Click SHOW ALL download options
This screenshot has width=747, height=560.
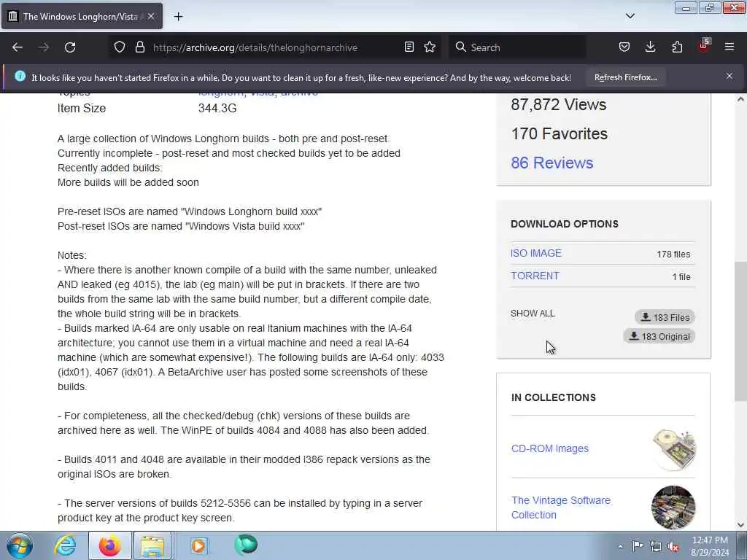[x=533, y=314]
